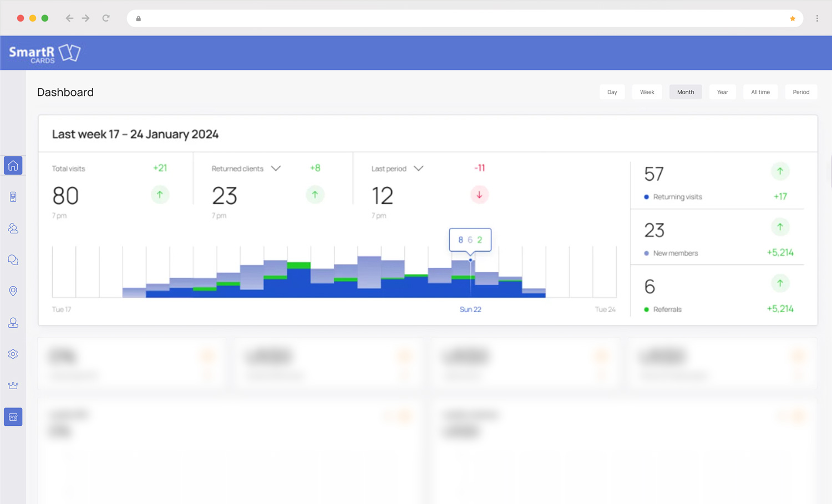Open the Home dashboard sidebar icon
The image size is (832, 504).
[13, 166]
